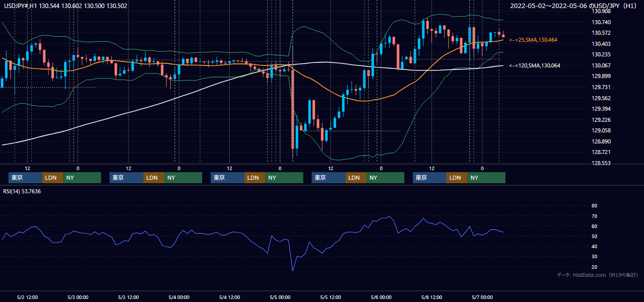Image resolution: width=644 pixels, height=302 pixels.
Task: Click RSI axis level 20
Action: coord(594,267)
